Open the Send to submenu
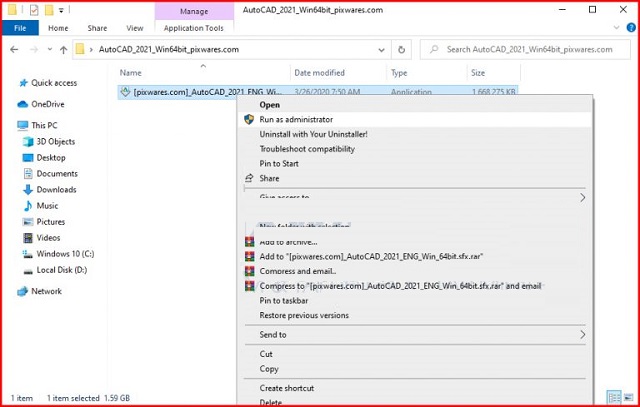 [415, 335]
